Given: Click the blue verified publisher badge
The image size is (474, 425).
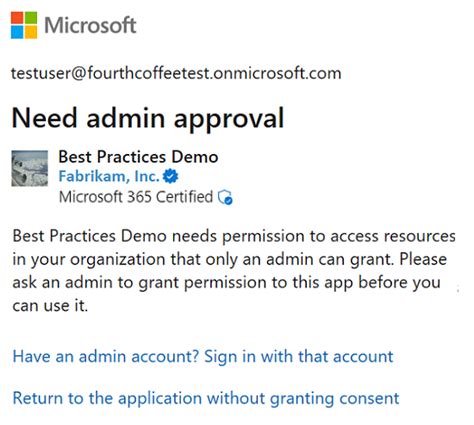Looking at the screenshot, I should [171, 176].
